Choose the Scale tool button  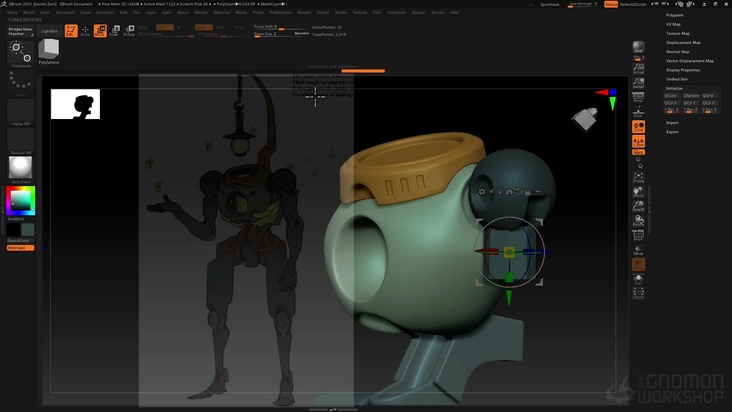tap(114, 31)
